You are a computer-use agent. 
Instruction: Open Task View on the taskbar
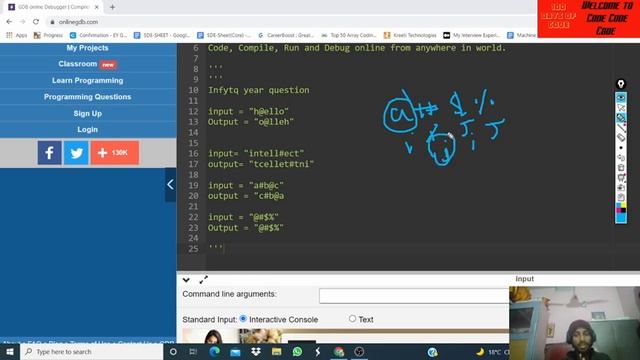[193, 351]
